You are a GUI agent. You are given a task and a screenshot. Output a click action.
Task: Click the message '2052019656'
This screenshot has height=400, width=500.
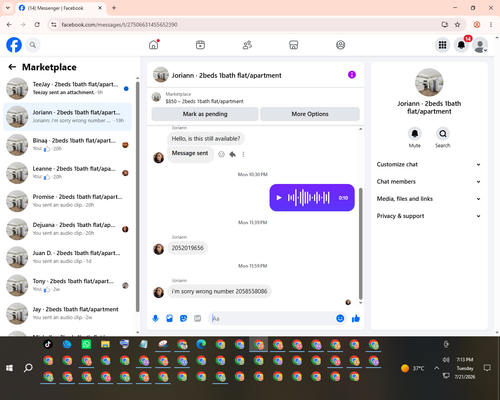[187, 248]
